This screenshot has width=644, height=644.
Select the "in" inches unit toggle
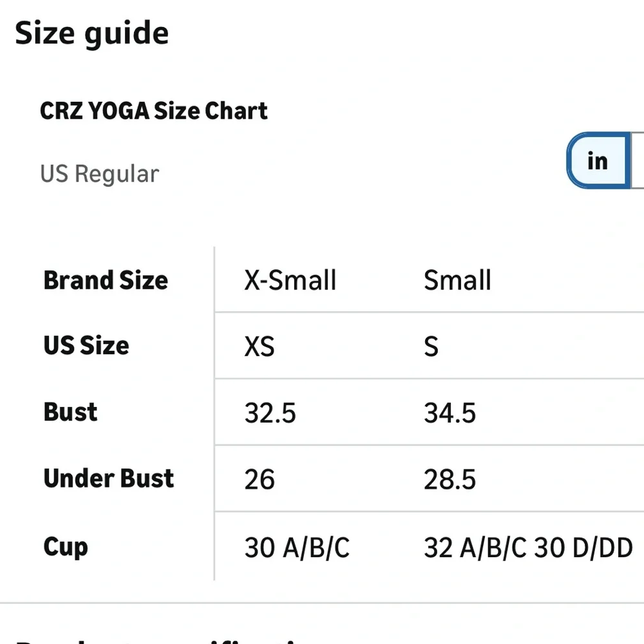pos(598,161)
